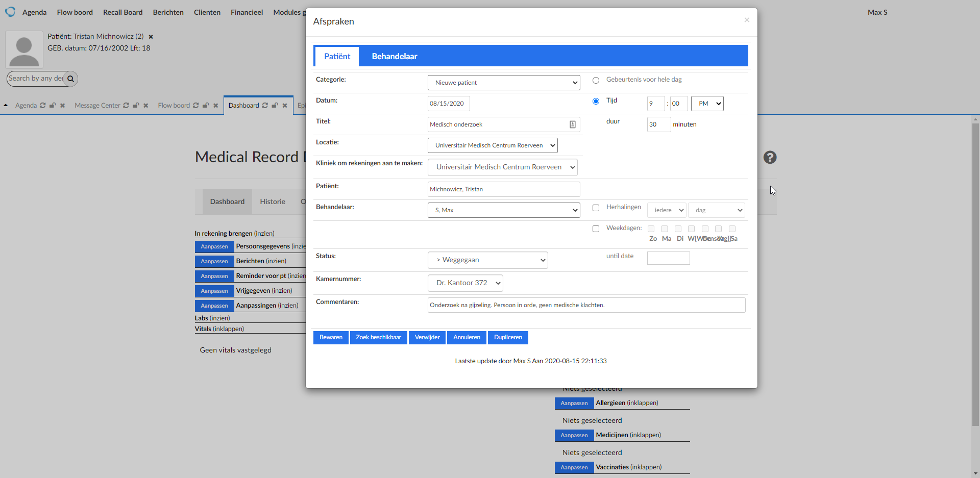Clear the active patient Tristan Michnowicz
Screen dimensions: 980x478
[x=151, y=37]
